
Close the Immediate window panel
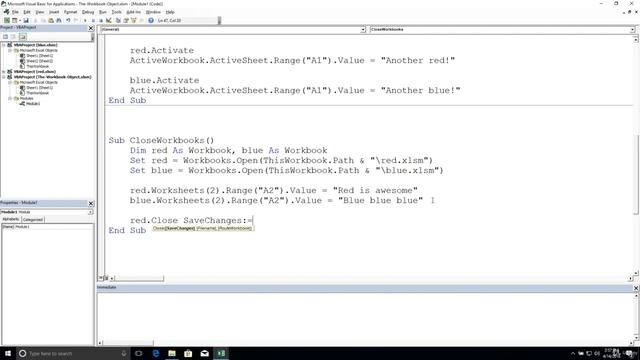636,288
